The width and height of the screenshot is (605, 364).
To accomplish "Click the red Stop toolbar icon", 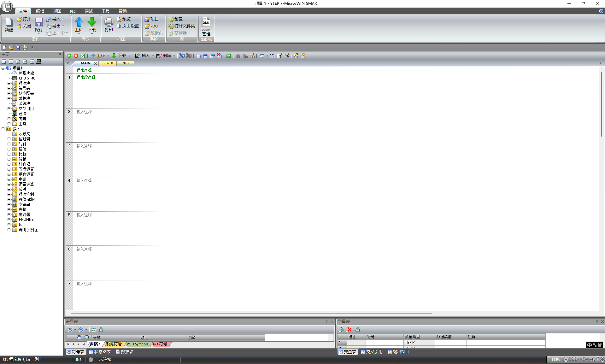I will click(76, 56).
